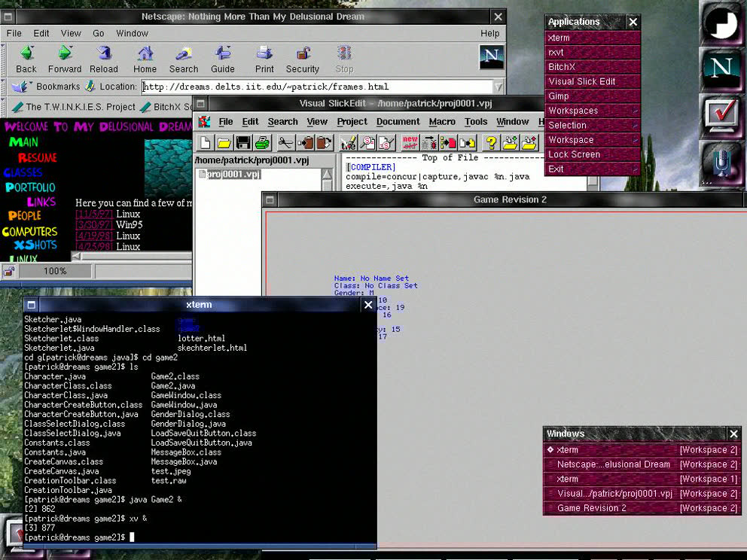The width and height of the screenshot is (747, 560).
Task: Click the folder with red arrow icon
Action: [529, 142]
